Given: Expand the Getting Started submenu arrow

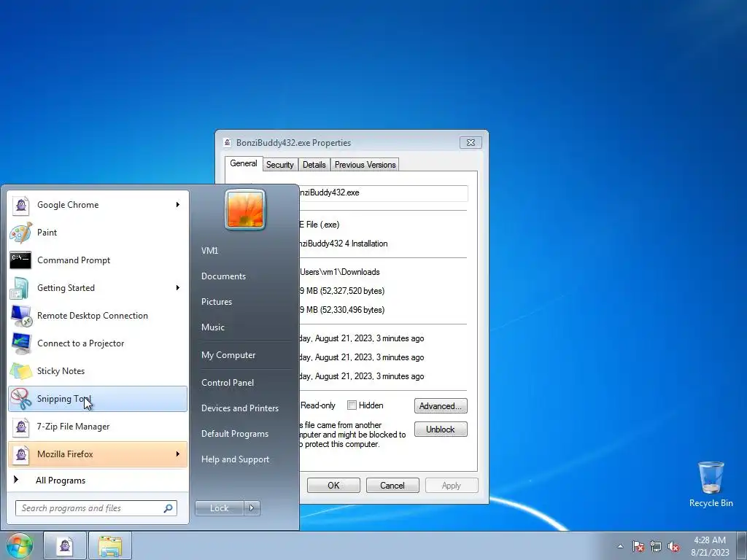Looking at the screenshot, I should [178, 287].
